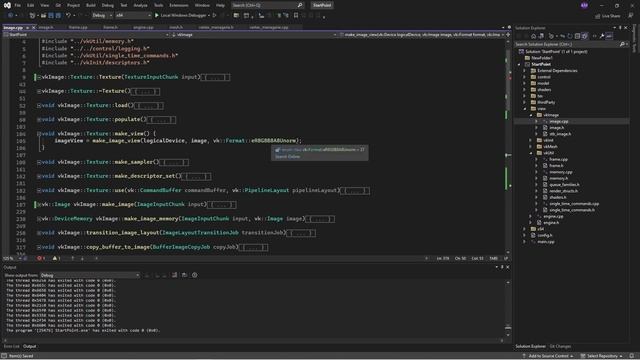
Task: Select image.h in Solution Explorer
Action: coord(556,127)
